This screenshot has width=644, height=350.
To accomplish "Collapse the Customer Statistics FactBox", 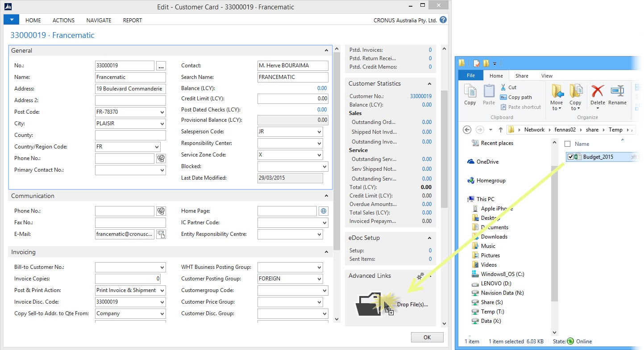I will 429,84.
